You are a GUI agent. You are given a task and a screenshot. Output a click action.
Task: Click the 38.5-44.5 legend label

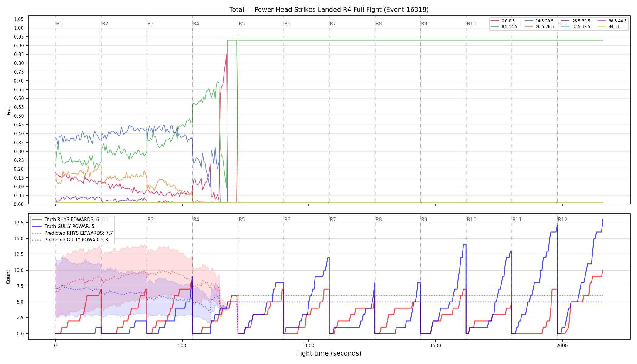[617, 21]
